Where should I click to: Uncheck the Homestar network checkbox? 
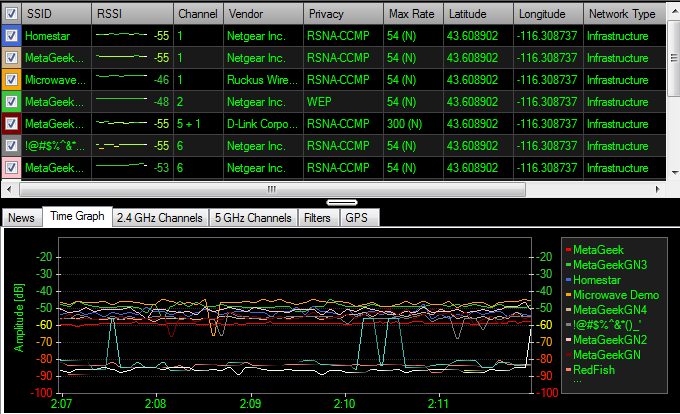point(11,36)
